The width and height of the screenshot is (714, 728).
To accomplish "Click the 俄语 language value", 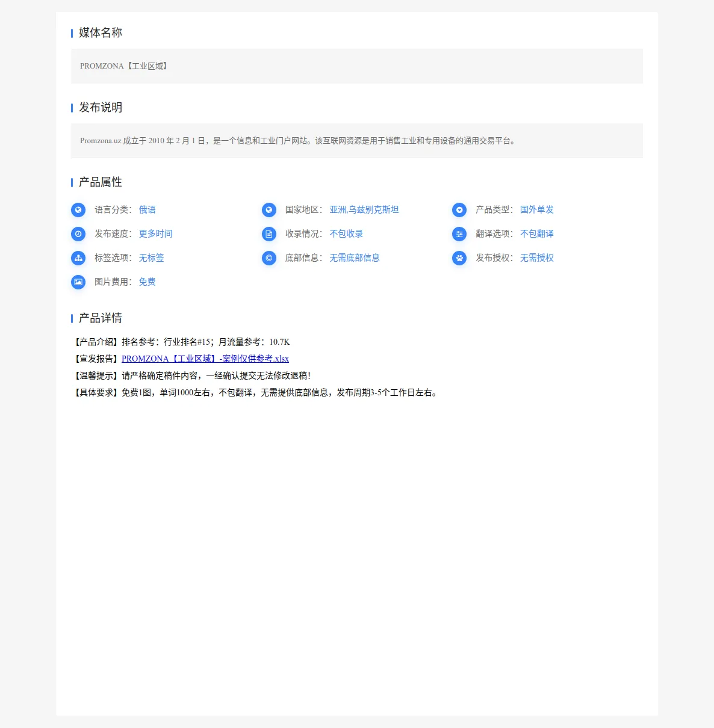I will point(147,210).
